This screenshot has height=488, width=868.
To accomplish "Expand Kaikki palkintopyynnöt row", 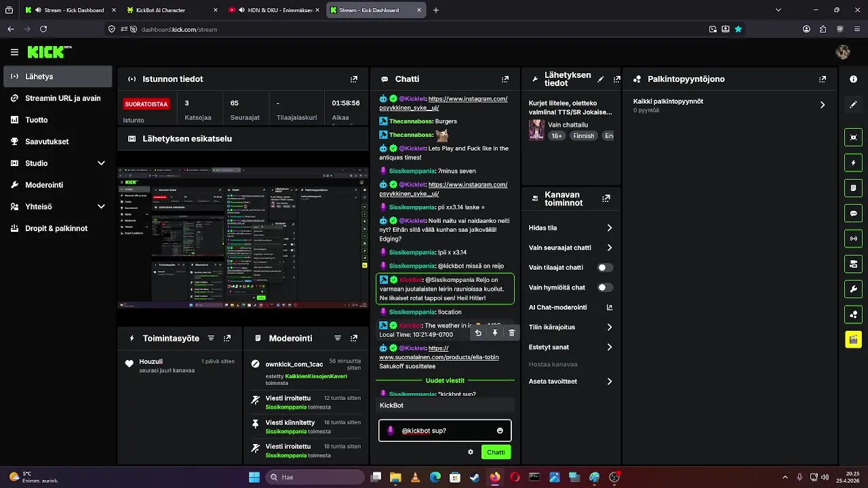I will [730, 105].
